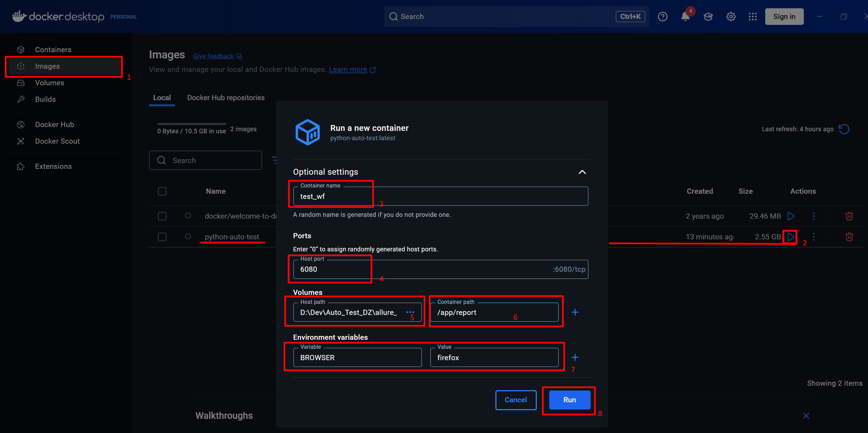Click the status circle of docker/welcome-to-docker
This screenshot has width=868, height=433.
(x=188, y=215)
